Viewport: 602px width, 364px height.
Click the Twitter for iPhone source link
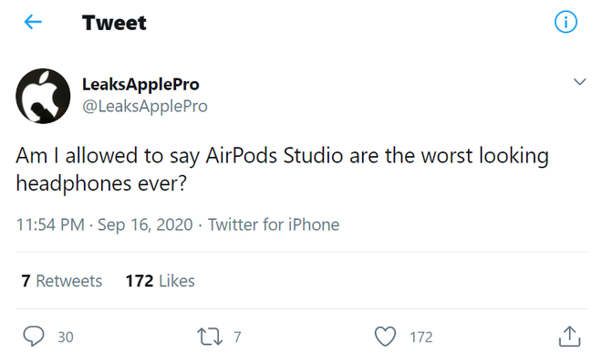274,224
